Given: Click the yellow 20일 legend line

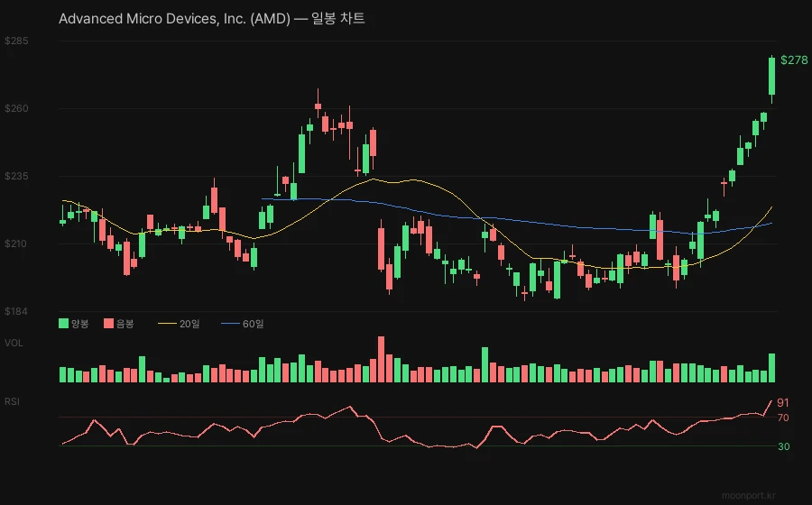Looking at the screenshot, I should [167, 324].
